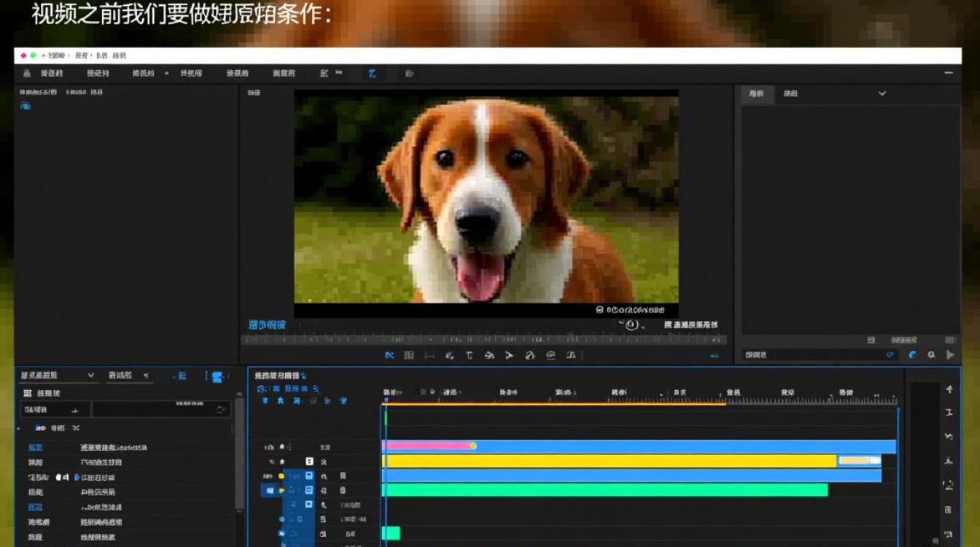The image size is (980, 547).
Task: Click the highlighted blue icon in the top workspace bar
Action: tap(372, 73)
